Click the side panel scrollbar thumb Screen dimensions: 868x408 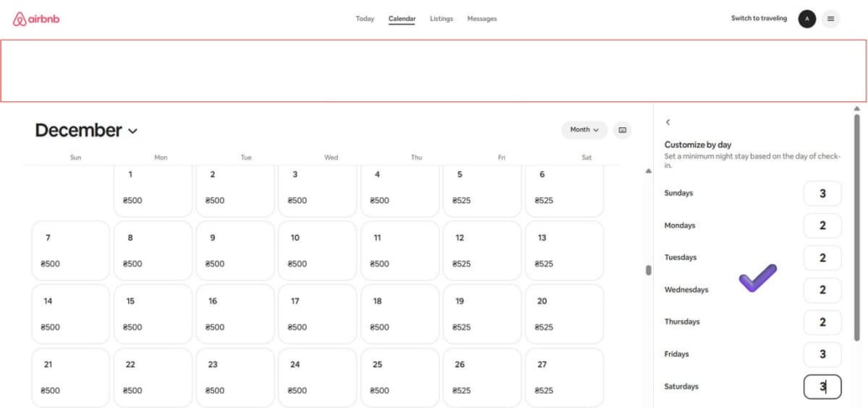point(857,227)
